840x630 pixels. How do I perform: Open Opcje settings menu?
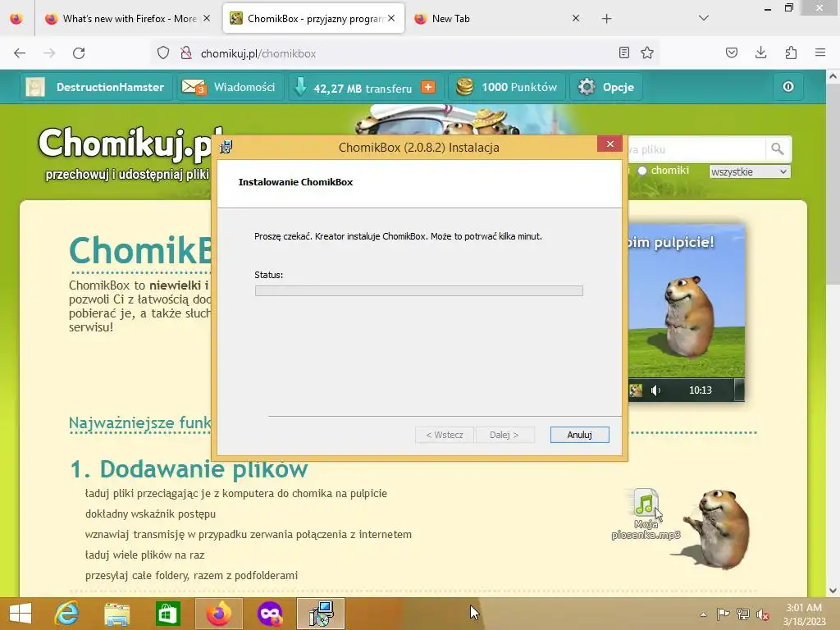[x=606, y=87]
